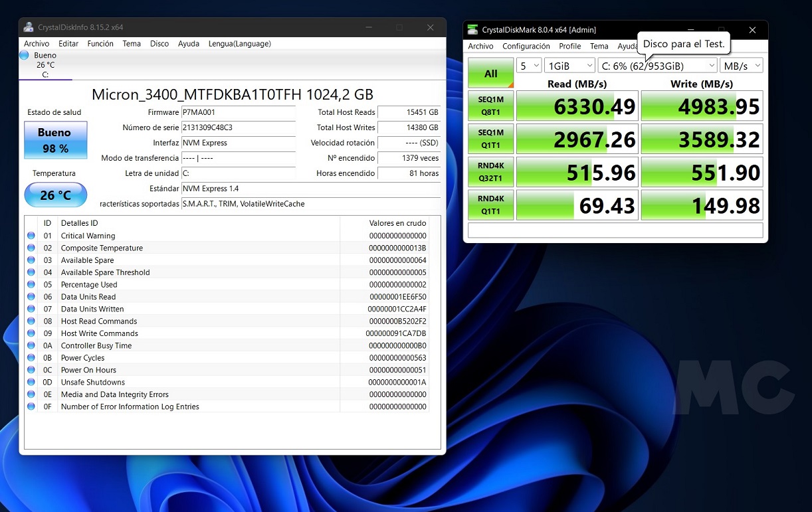Screen dimensions: 812x512
Task: Click the CrystalDiskMark title bar app icon
Action: click(x=472, y=30)
